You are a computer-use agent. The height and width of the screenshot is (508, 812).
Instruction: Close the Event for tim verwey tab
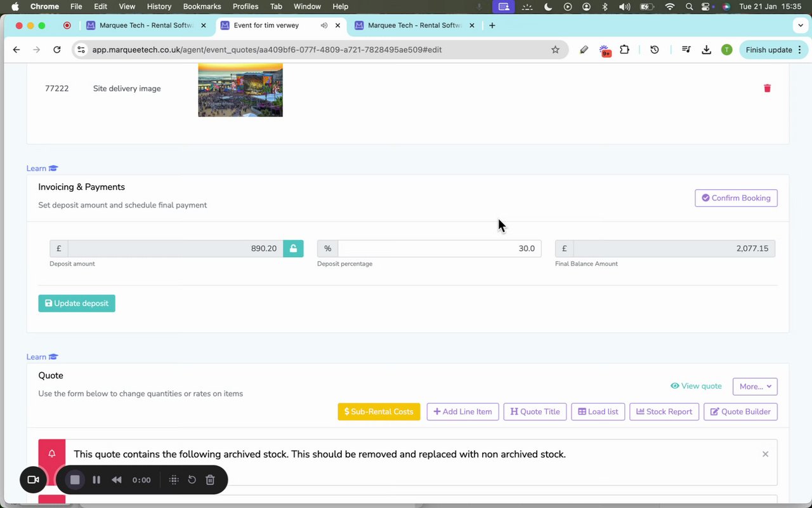coord(337,25)
